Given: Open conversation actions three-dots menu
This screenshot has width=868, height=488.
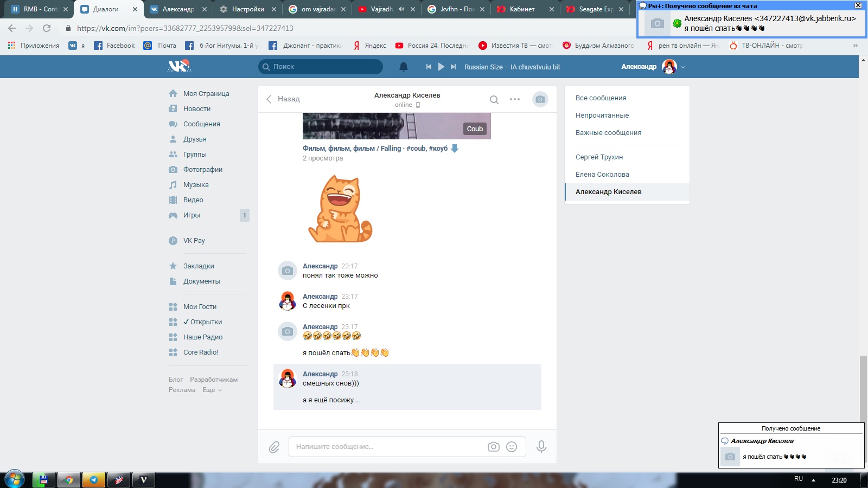Looking at the screenshot, I should [x=515, y=99].
